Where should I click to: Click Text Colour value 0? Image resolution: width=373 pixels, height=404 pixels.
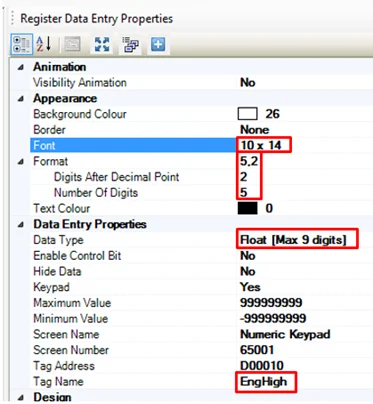pos(269,209)
